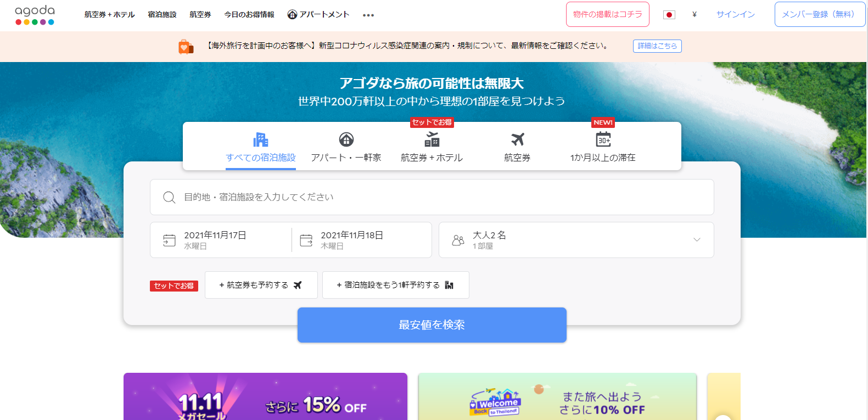Screen dimensions: 868x420
Task: Select the 航空券 + ホテル search tab
Action: (432, 147)
